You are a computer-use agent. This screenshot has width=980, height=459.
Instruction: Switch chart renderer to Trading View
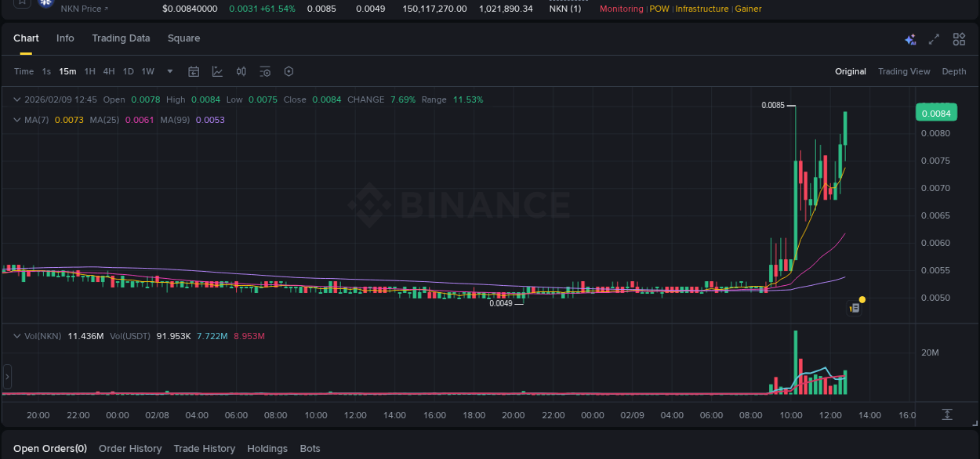pos(904,71)
